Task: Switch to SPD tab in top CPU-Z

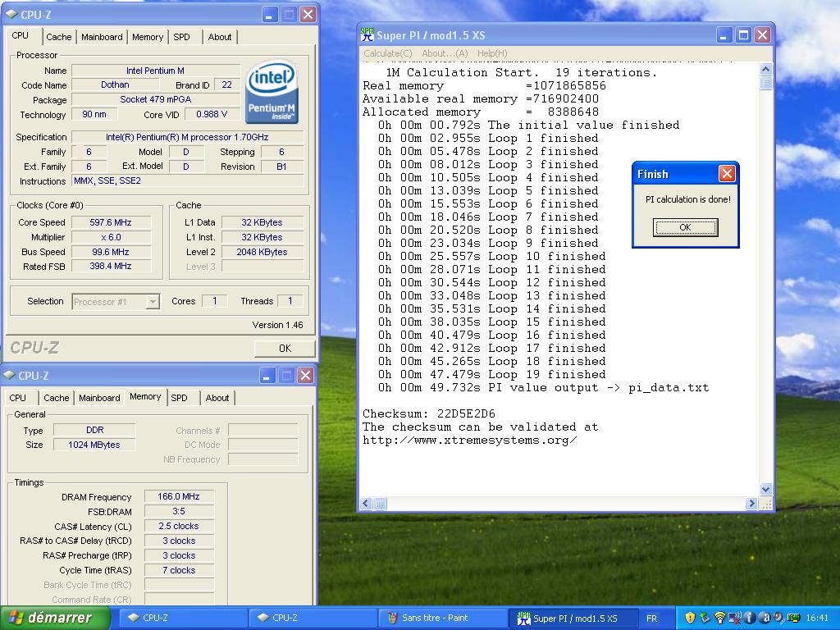Action: click(x=181, y=37)
